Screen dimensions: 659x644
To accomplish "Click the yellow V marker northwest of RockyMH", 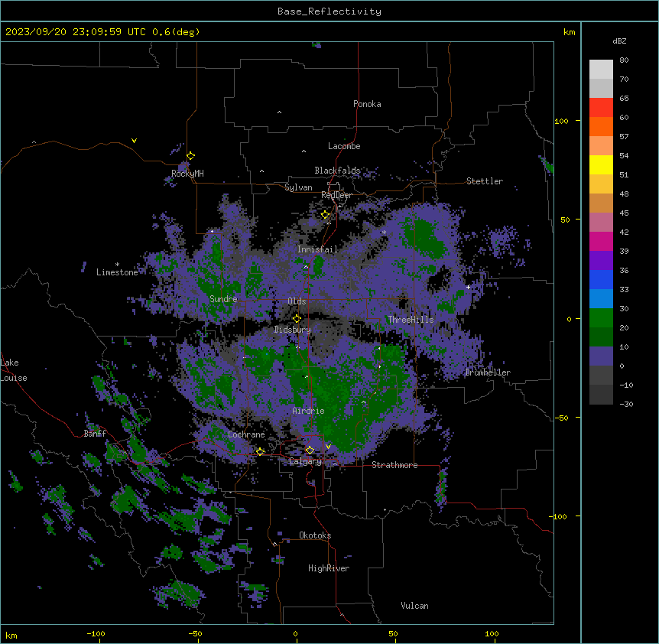I will point(134,141).
